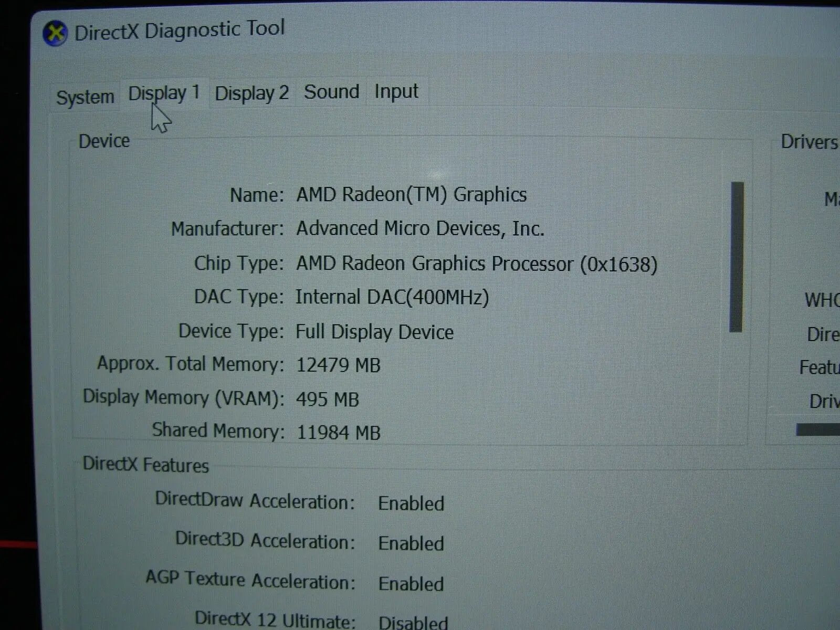Click the Display Memory (VRAM): label

[x=183, y=397]
